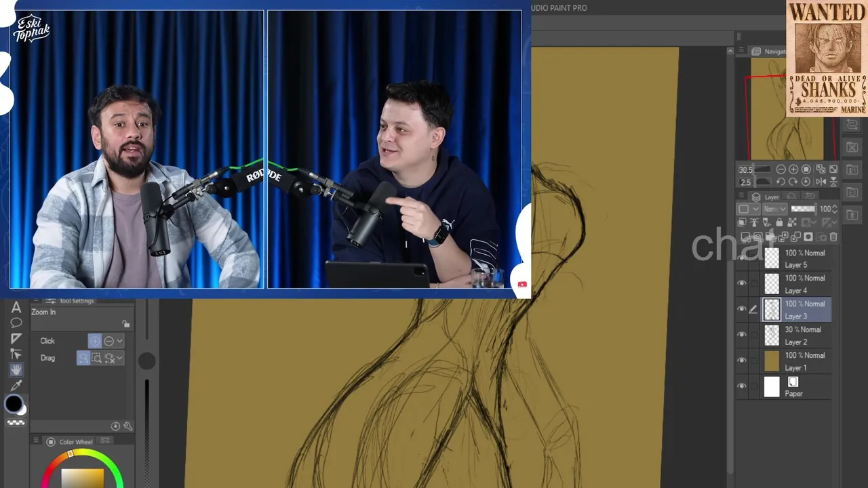Toggle Set as Reference Layer lighthouse
The image size is (868, 488).
point(754,222)
